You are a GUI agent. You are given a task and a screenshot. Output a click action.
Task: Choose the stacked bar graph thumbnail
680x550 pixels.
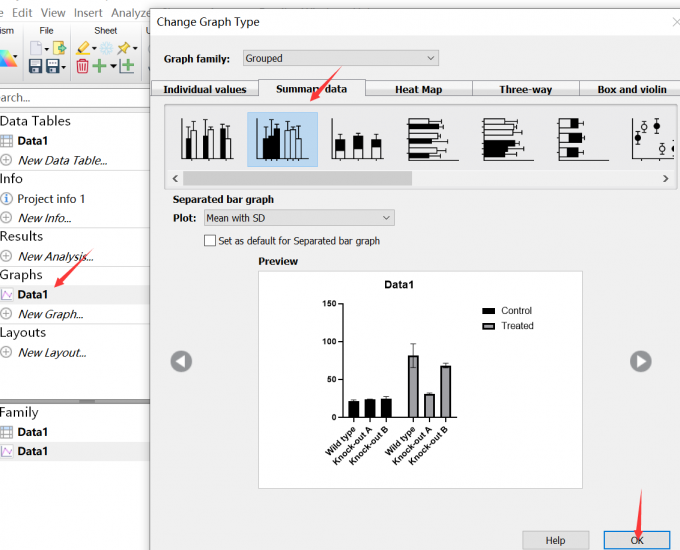click(357, 139)
